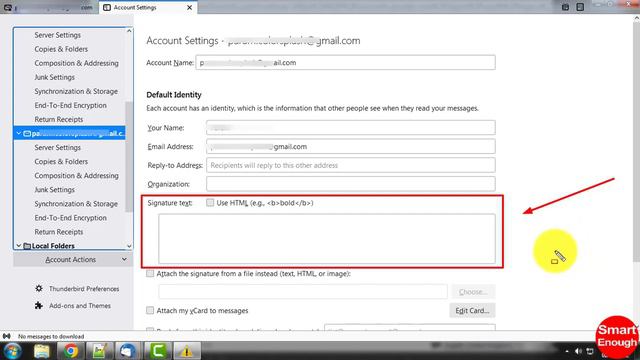Click the account list scroll down arrow

pos(129,246)
